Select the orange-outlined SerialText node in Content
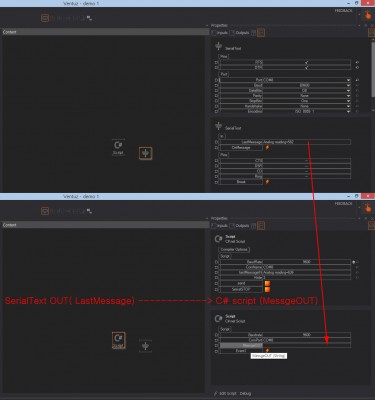 pyautogui.click(x=146, y=153)
